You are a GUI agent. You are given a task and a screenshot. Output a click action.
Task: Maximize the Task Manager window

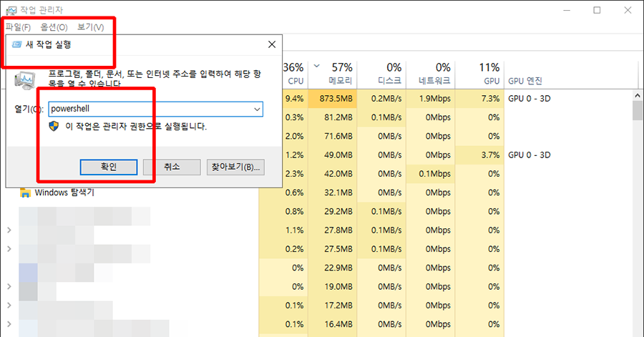pos(597,10)
